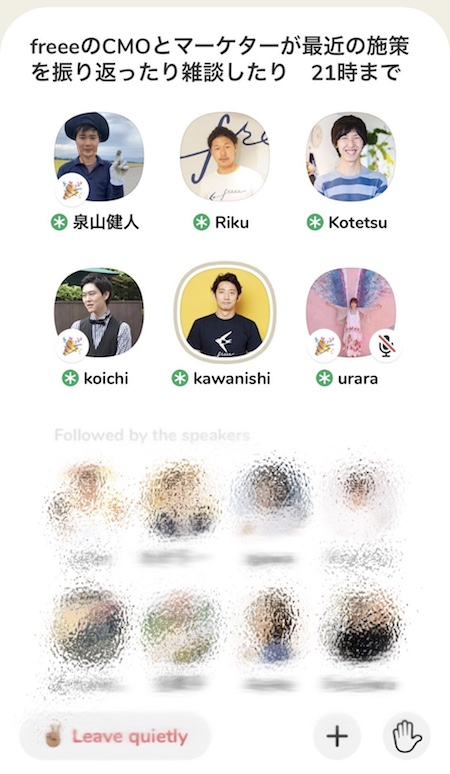The width and height of the screenshot is (450, 774).
Task: Open 泉山健人's profile photo
Action: pos(99,156)
